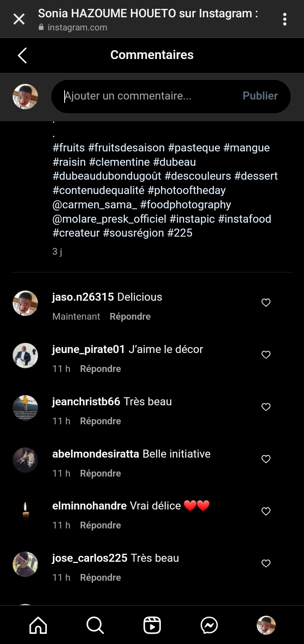The width and height of the screenshot is (304, 644).
Task: Open the Messenger chat icon
Action: [209, 625]
